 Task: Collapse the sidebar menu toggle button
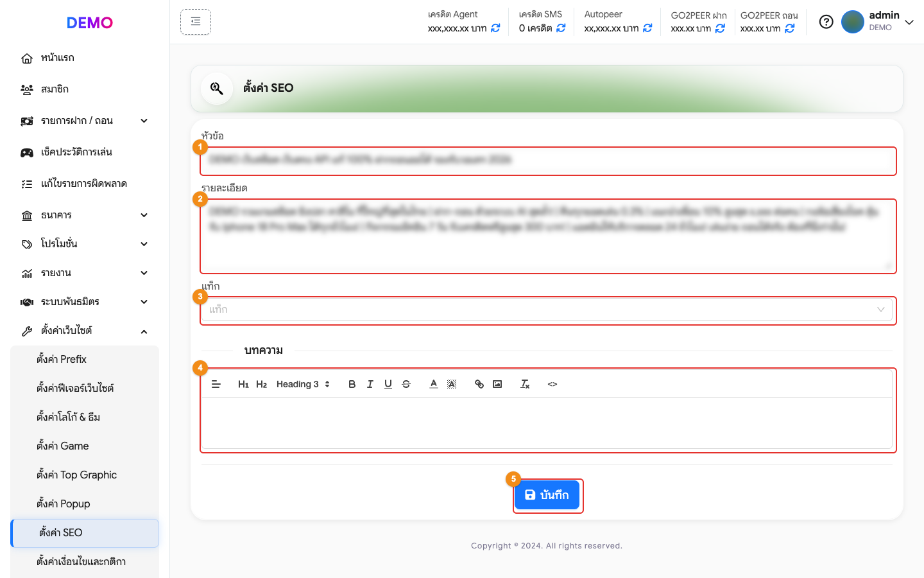[196, 22]
